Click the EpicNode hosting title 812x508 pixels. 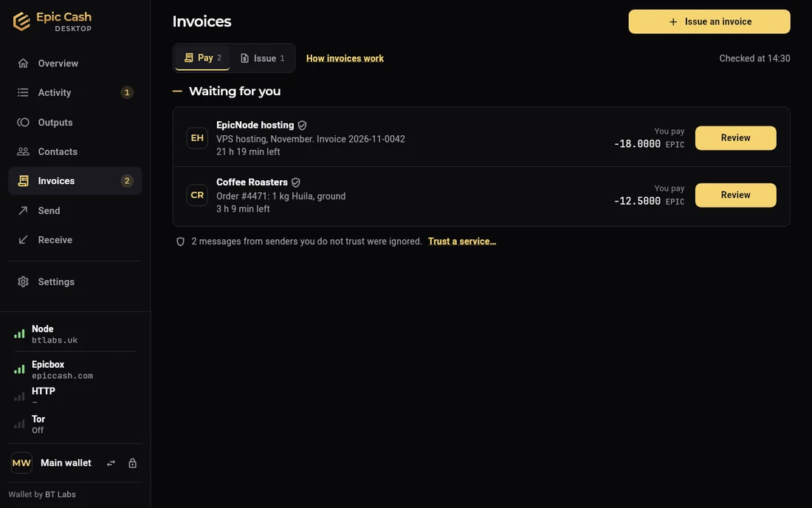point(255,126)
